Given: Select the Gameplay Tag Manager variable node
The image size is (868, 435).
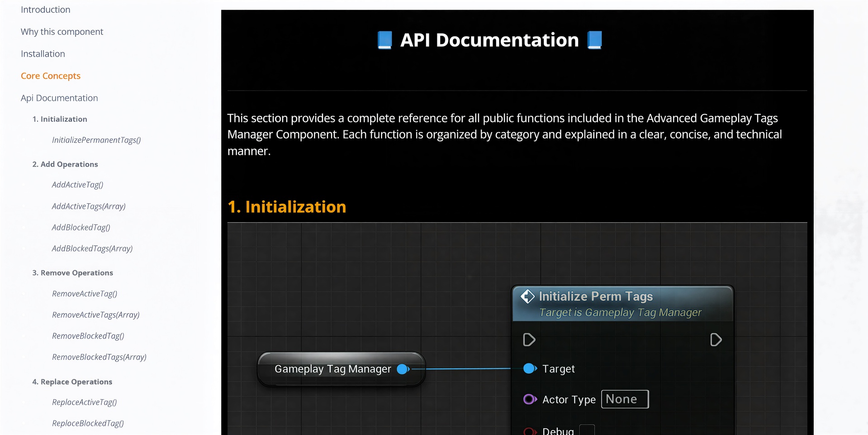Looking at the screenshot, I should click(x=342, y=369).
